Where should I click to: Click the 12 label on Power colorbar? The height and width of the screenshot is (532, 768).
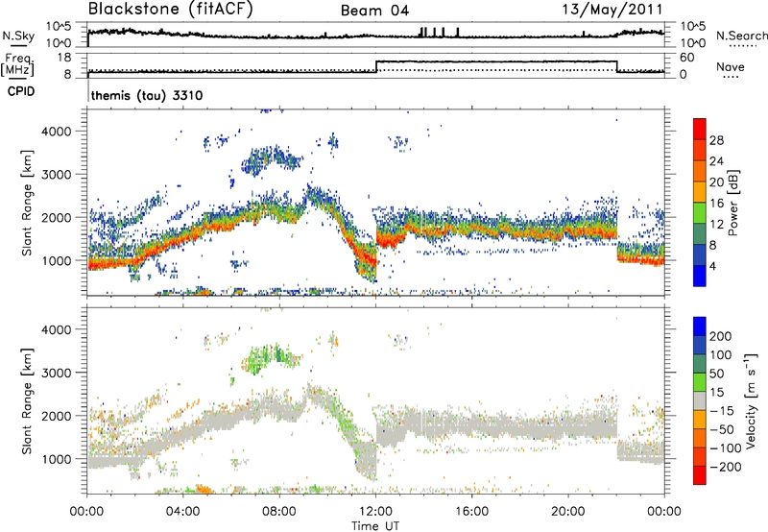coord(716,225)
